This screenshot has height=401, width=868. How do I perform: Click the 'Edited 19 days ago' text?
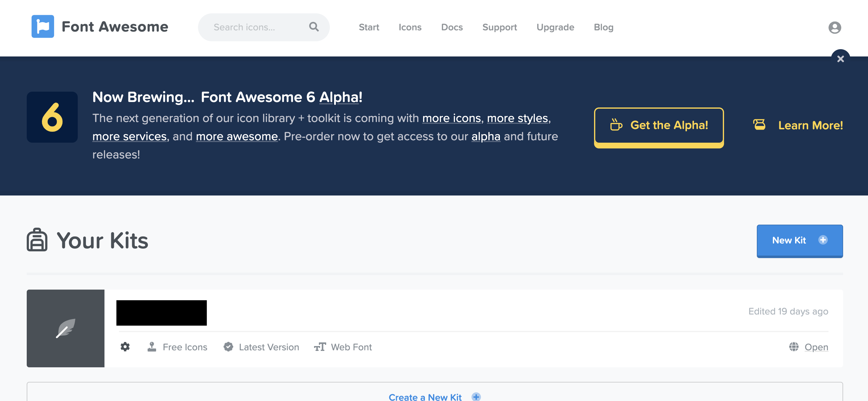[788, 311]
